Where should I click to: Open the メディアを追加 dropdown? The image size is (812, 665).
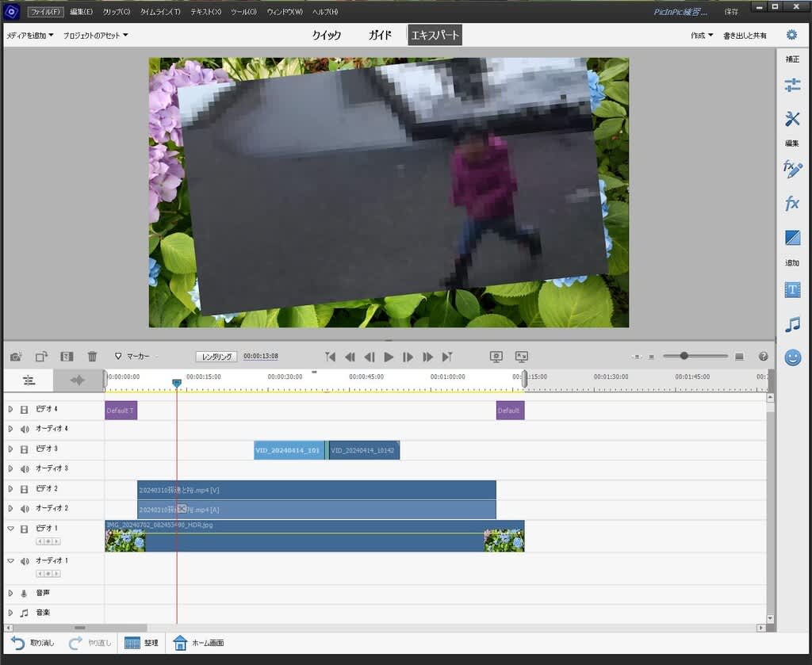(30, 36)
